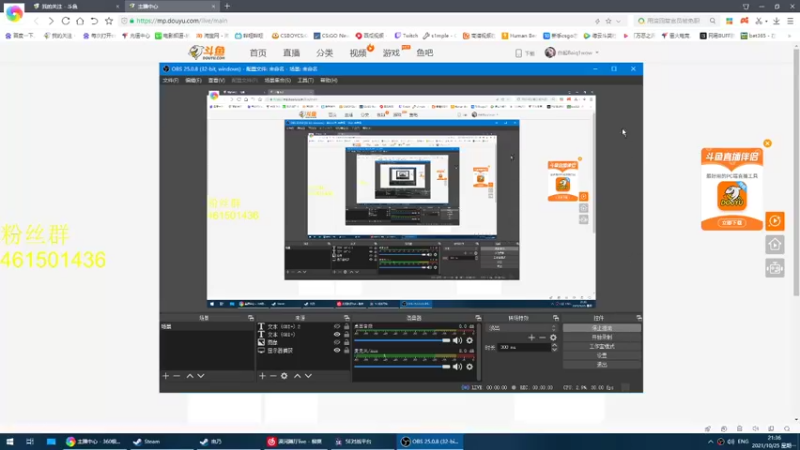Lock the display capture source
800x450 pixels.
(x=346, y=351)
